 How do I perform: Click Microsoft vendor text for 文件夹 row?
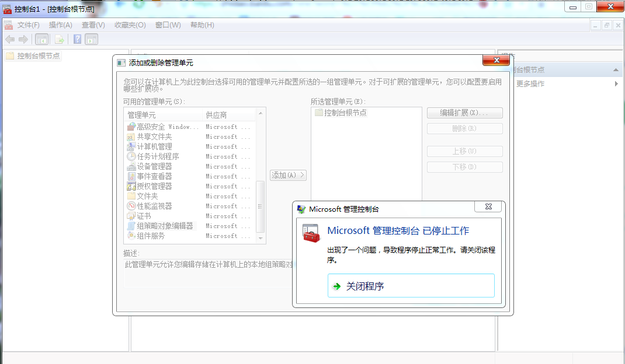click(228, 196)
